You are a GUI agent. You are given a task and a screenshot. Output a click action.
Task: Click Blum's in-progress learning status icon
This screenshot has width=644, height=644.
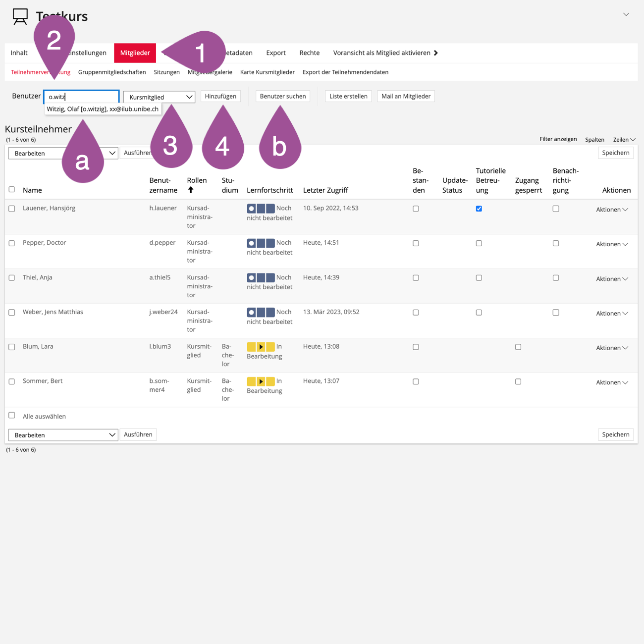tap(261, 347)
